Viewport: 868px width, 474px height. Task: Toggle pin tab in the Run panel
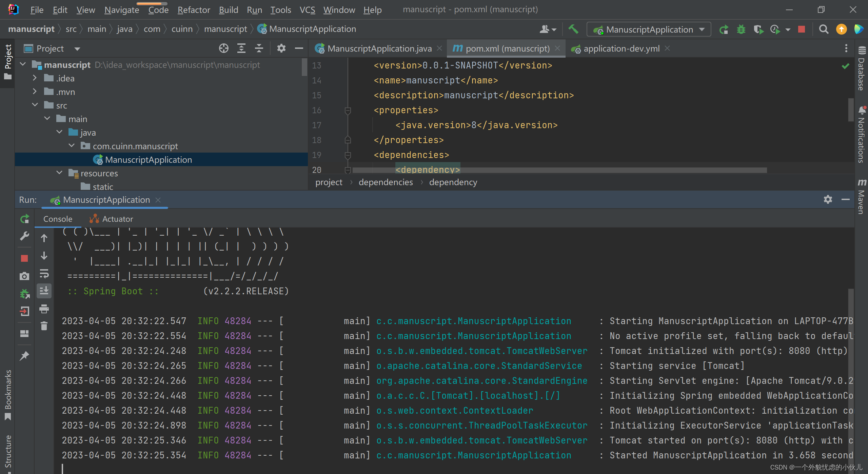24,356
